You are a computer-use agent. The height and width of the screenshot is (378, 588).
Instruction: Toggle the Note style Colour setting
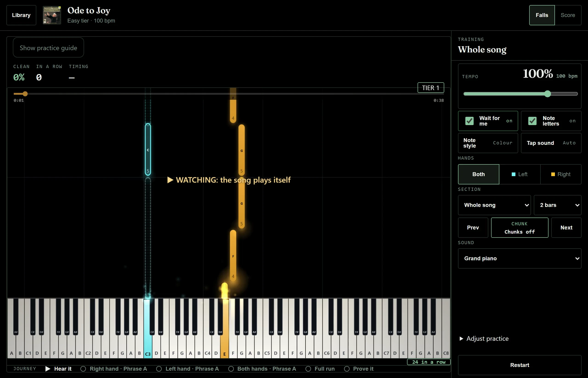488,143
